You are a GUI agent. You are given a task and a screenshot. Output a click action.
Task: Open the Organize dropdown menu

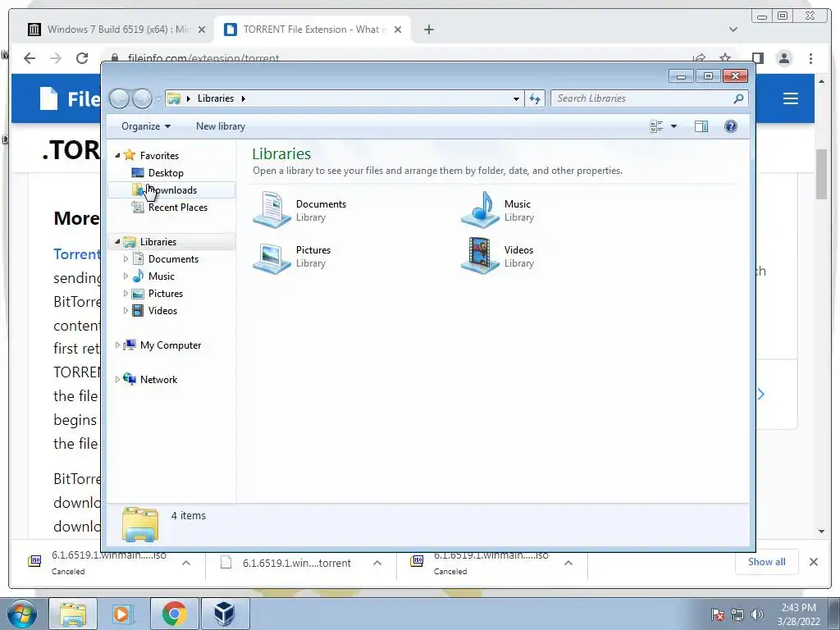[x=146, y=126]
